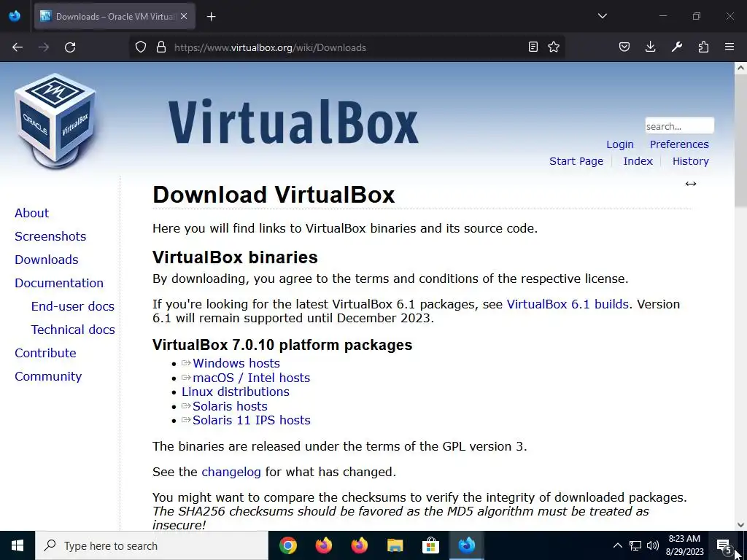Open the volume speaker tray icon
Viewport: 747px width, 560px height.
(653, 545)
